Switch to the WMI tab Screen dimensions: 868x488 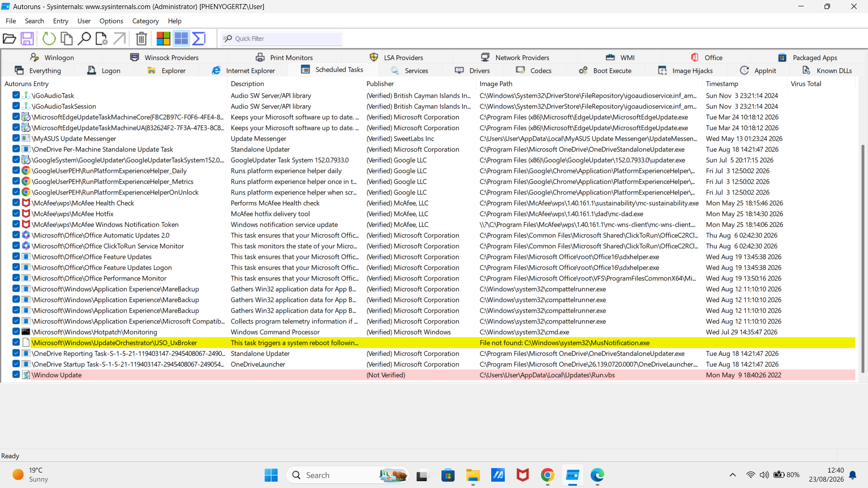point(620,57)
